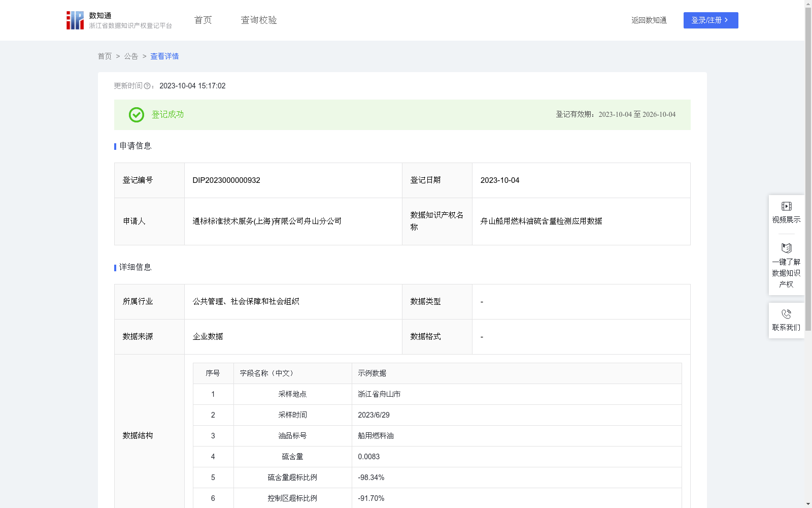The image size is (812, 508).
Task: Click the 详细信息 section heading
Action: tap(136, 268)
